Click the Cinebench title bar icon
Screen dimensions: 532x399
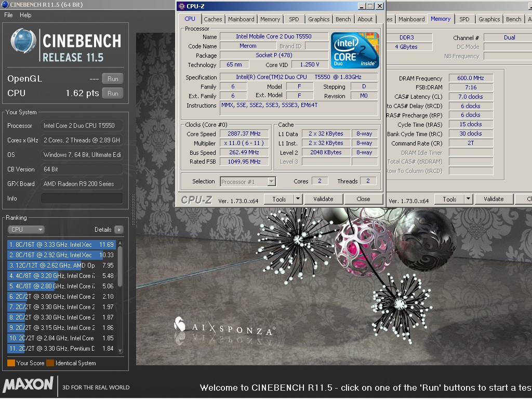(x=5, y=5)
